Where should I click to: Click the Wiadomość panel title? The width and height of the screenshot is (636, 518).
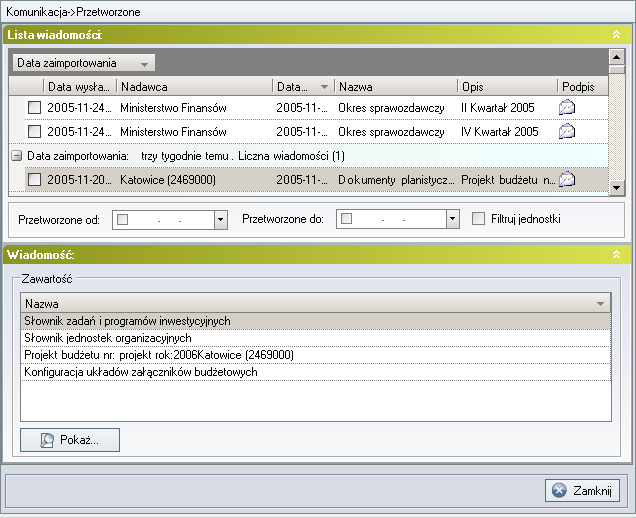click(41, 255)
